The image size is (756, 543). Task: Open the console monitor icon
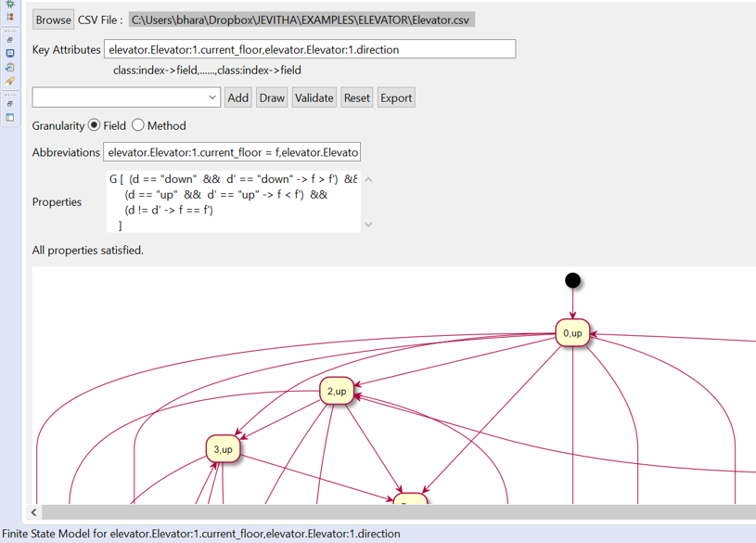(10, 54)
